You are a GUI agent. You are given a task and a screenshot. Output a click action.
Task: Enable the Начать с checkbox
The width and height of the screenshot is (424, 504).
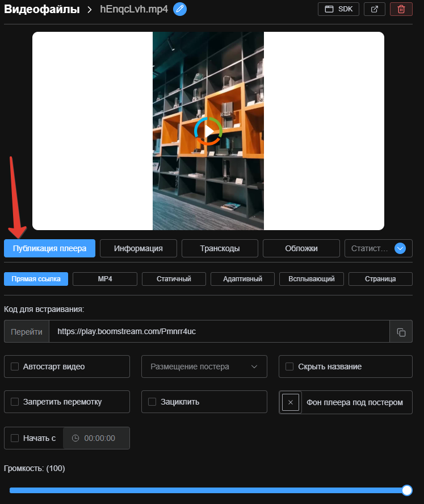[15, 438]
